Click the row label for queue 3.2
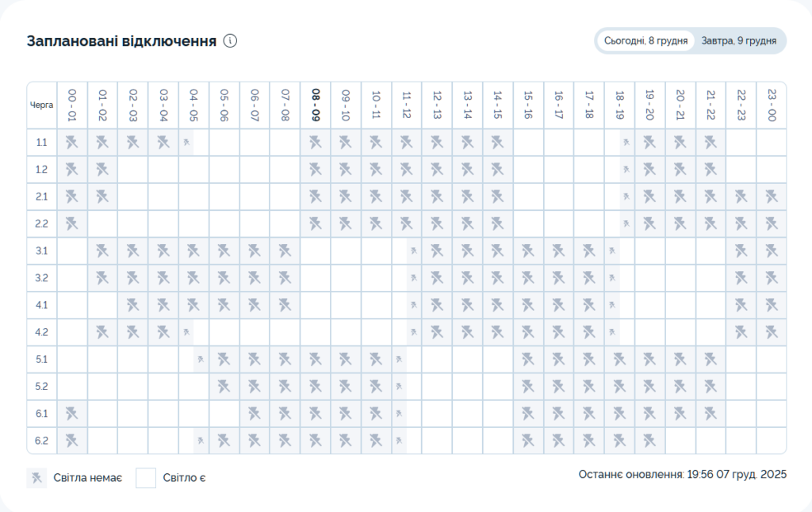812x512 pixels. [42, 278]
